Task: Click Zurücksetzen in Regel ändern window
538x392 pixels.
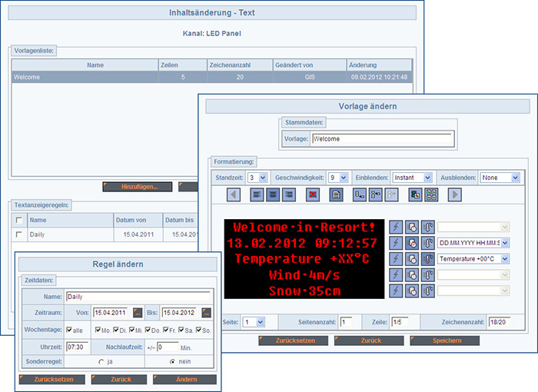Action: (52, 379)
